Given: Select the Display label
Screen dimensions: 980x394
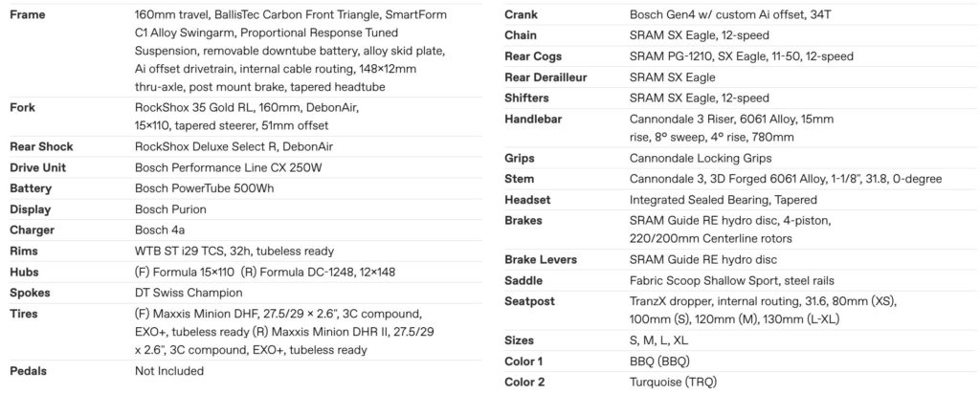Looking at the screenshot, I should [x=30, y=209].
